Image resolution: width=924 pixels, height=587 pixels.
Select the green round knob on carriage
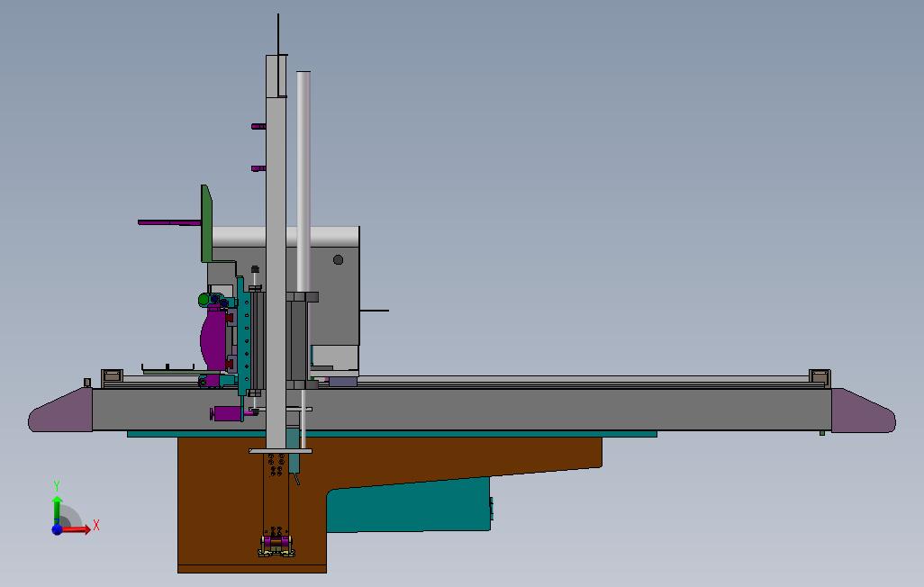pos(204,300)
